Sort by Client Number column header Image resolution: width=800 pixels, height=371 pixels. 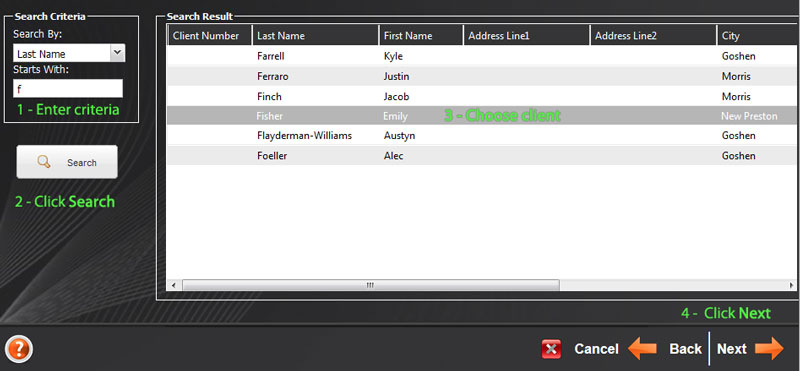pos(210,36)
